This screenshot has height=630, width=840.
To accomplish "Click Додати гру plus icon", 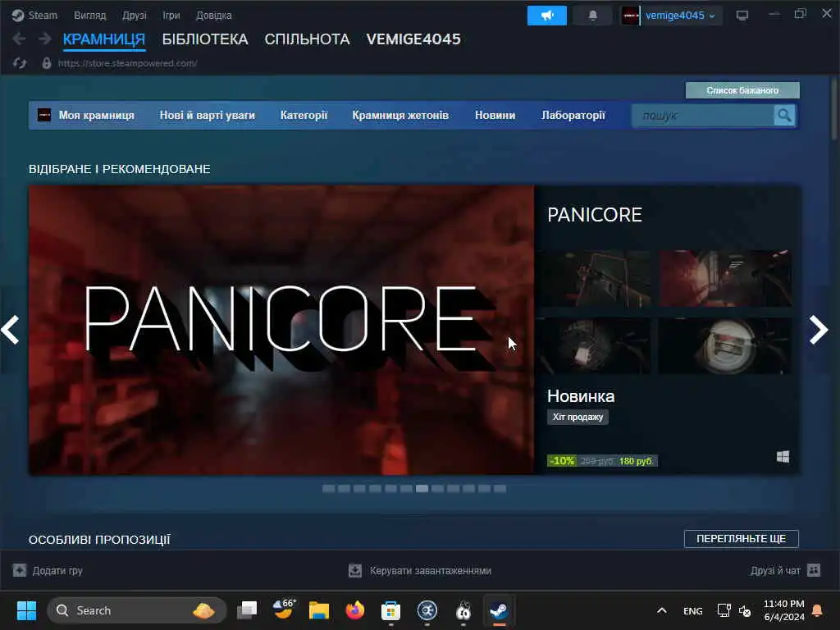I will [20, 570].
